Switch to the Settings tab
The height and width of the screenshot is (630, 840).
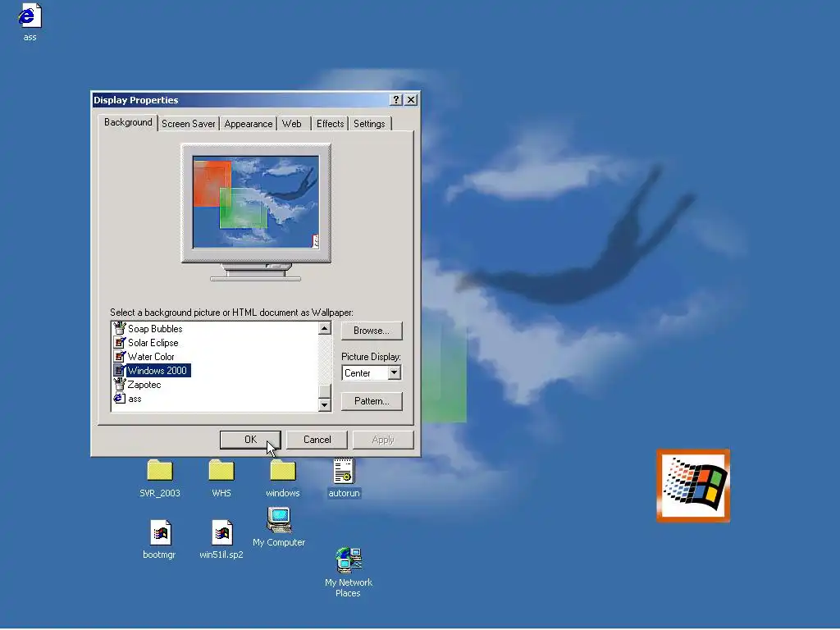[369, 124]
